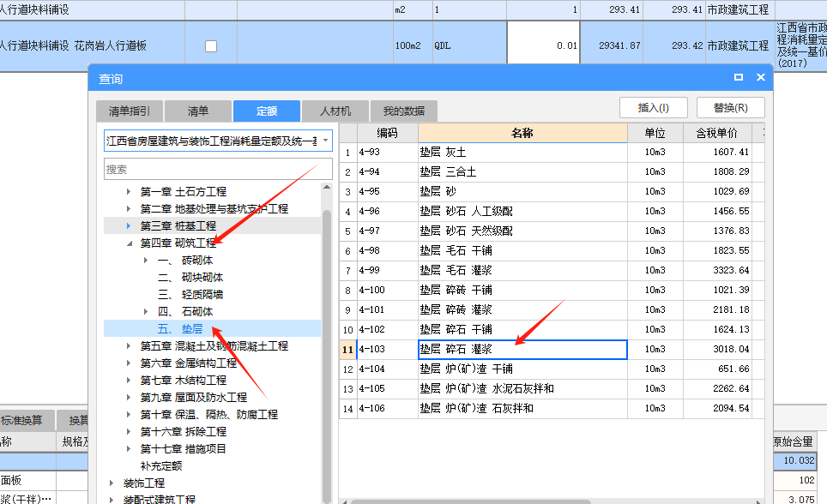Expand 四、石砌体 subnode
Viewport: 827px width, 504px height.
pyautogui.click(x=146, y=312)
